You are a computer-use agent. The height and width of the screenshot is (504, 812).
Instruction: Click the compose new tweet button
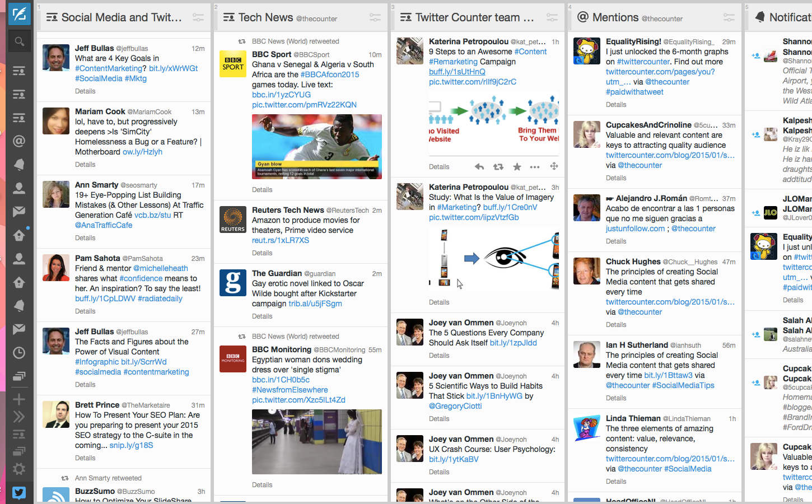pyautogui.click(x=19, y=13)
